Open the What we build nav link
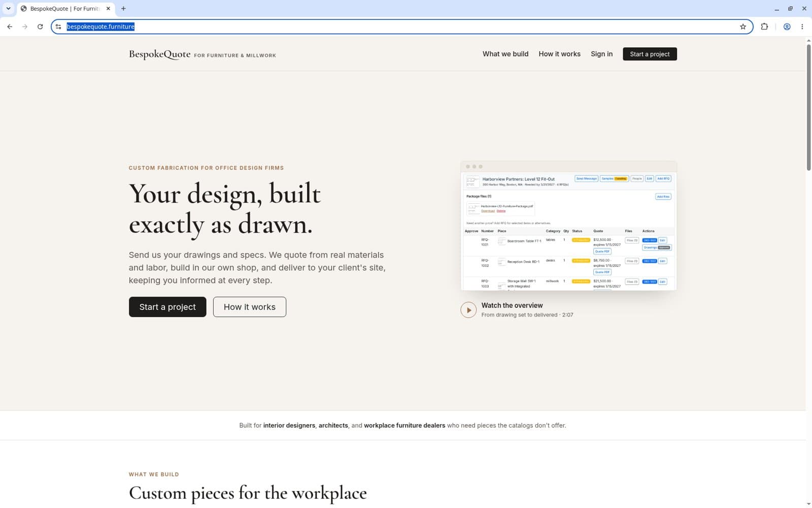 click(x=505, y=54)
